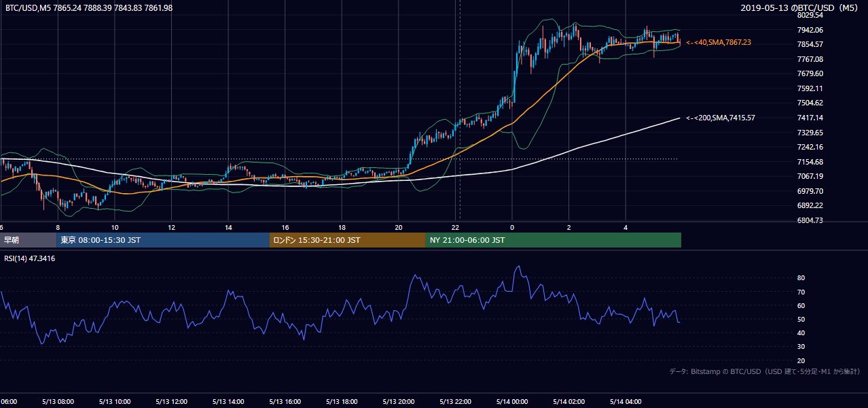Click the 5/14 04:00 date label
Image resolution: width=868 pixels, height=408 pixels.
click(x=626, y=401)
